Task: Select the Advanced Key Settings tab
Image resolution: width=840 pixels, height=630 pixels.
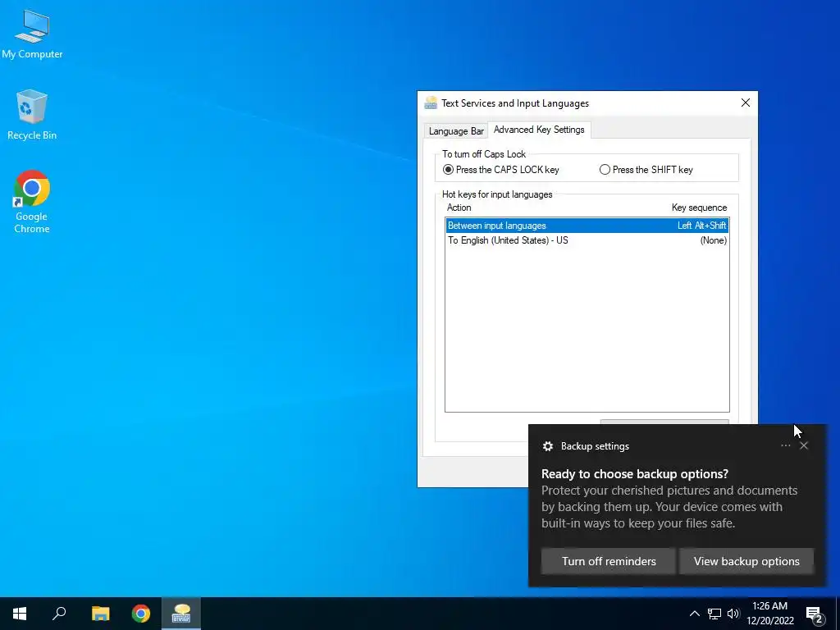Action: click(539, 130)
